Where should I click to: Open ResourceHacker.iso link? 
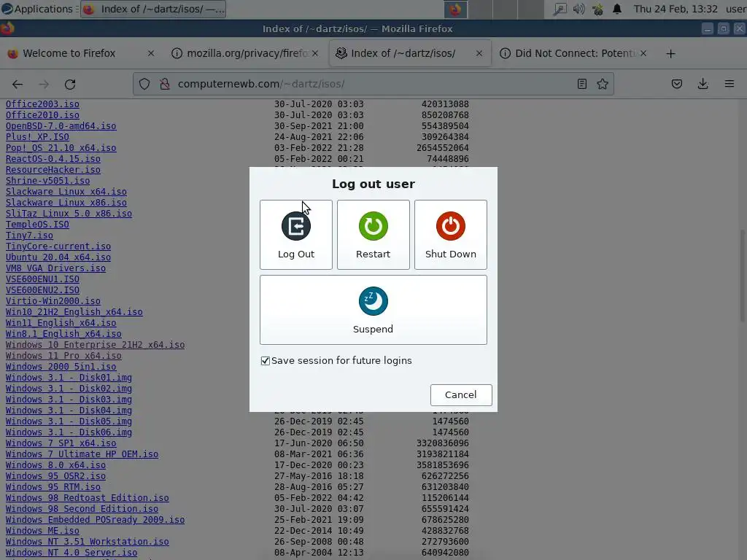[53, 170]
